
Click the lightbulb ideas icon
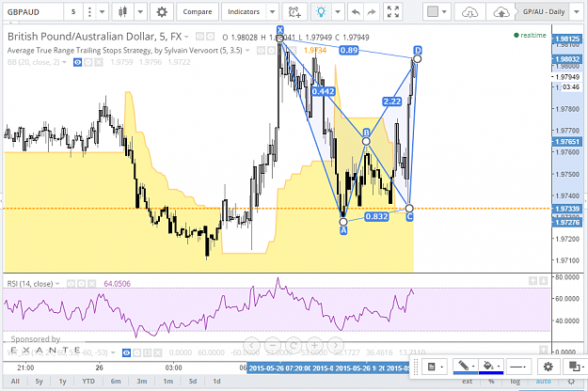point(321,12)
